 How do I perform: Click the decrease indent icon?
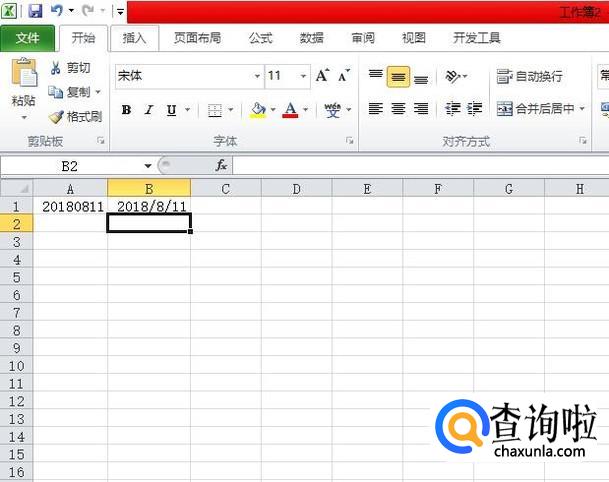453,109
